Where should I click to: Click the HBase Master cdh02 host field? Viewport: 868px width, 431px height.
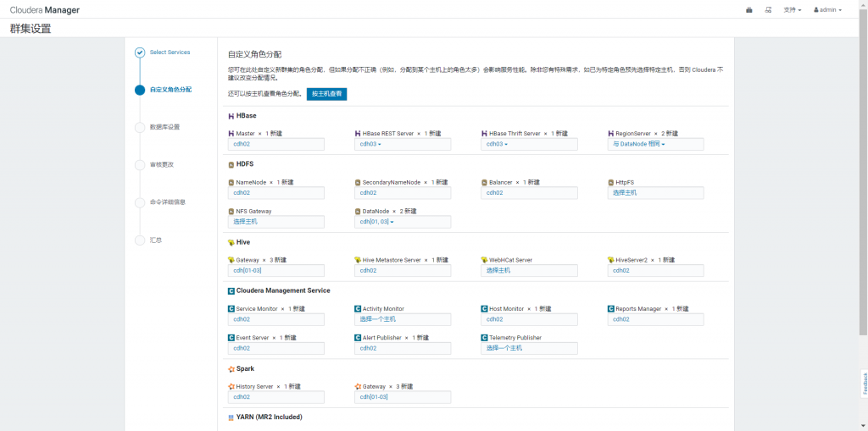coord(276,145)
